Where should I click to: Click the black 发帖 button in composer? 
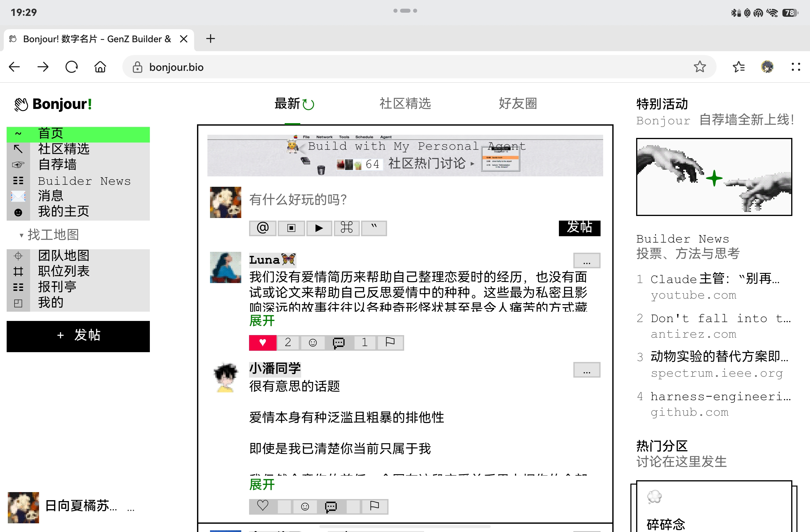point(580,228)
